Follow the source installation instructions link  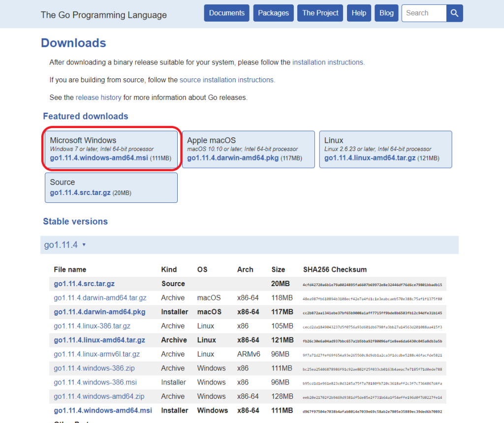coord(227,80)
